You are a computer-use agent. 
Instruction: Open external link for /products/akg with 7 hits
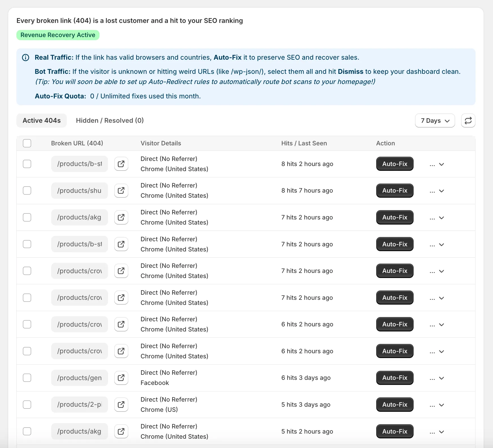coord(121,217)
